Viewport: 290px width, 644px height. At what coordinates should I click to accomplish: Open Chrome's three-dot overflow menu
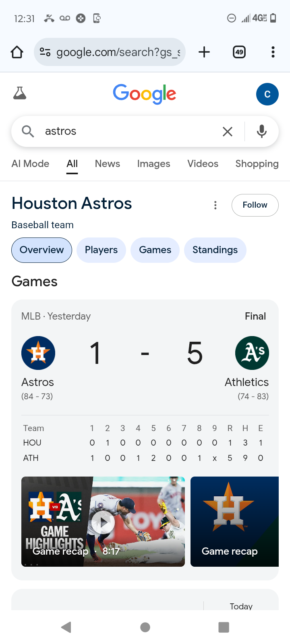click(273, 52)
